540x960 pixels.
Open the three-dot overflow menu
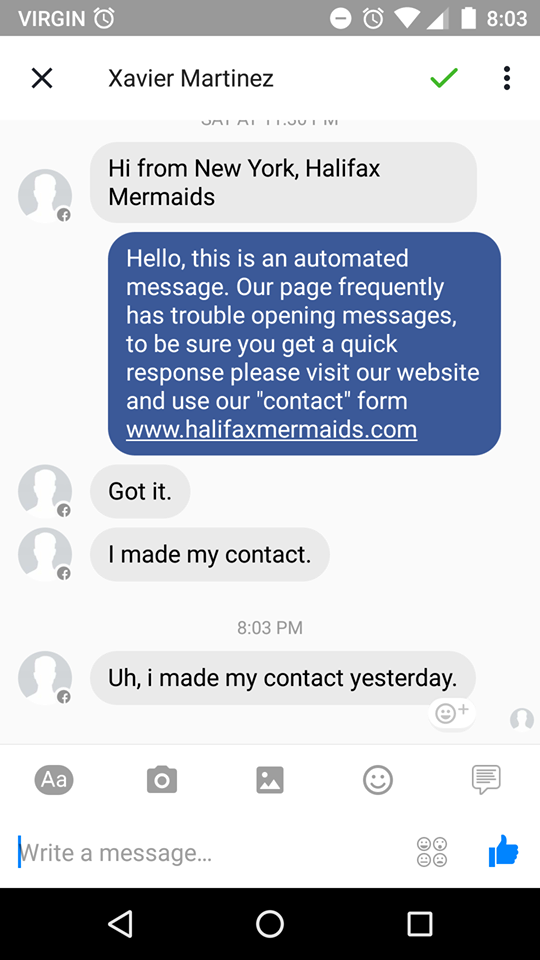coord(506,78)
